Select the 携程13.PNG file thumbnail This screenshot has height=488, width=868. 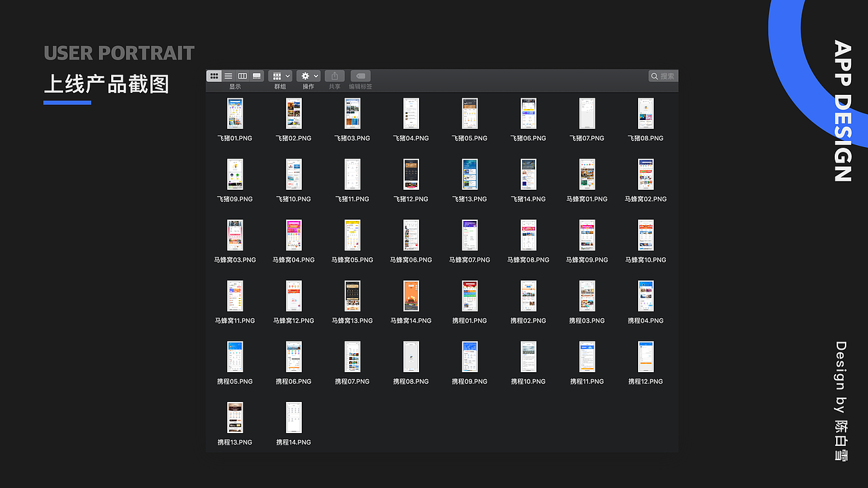235,418
